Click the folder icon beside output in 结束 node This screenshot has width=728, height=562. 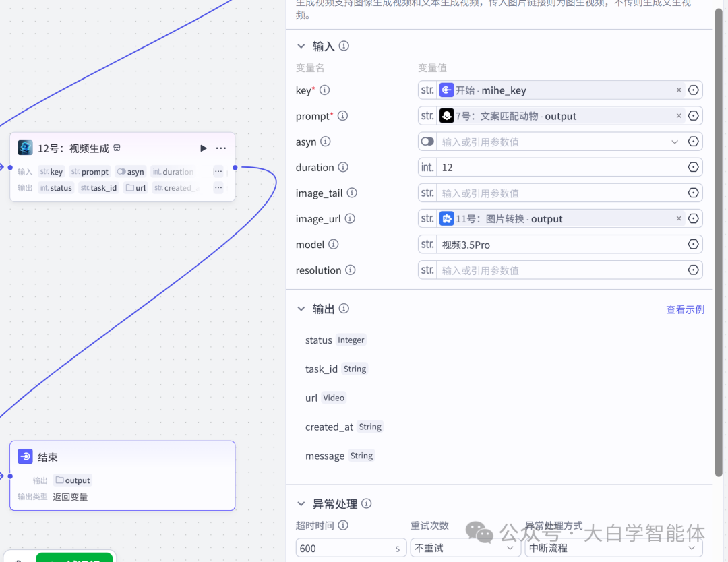pyautogui.click(x=58, y=480)
